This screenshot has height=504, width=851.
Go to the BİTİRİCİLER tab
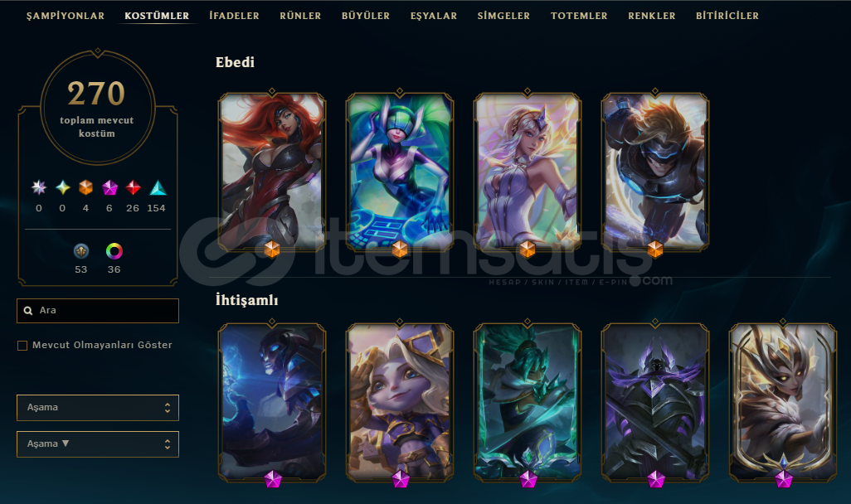[x=727, y=16]
